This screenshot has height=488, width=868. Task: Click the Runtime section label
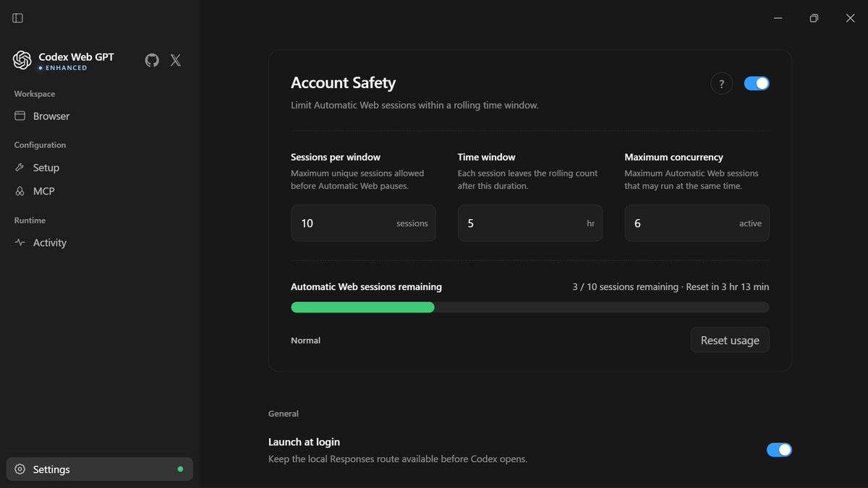(30, 221)
